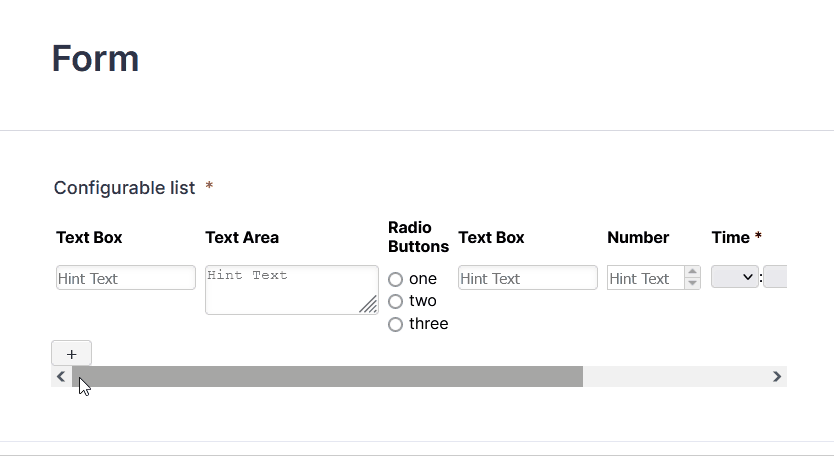Click the right scroll arrow
Screen dimensions: 834x456
coord(777,376)
